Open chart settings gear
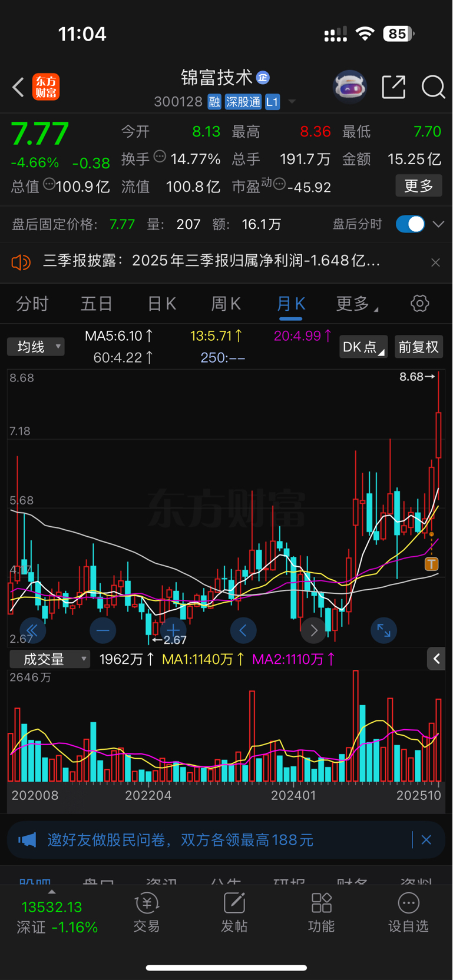Image resolution: width=453 pixels, height=980 pixels. pos(419,304)
